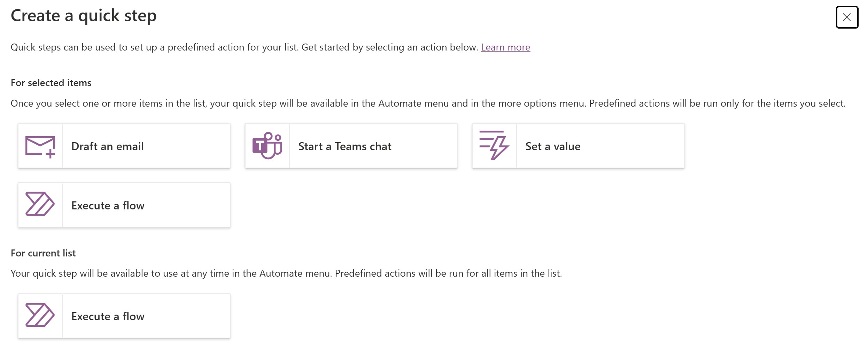Select the Draft an email label

pyautogui.click(x=107, y=146)
